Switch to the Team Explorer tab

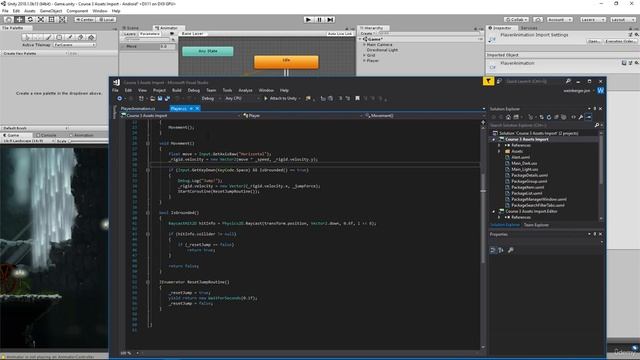[x=536, y=225]
